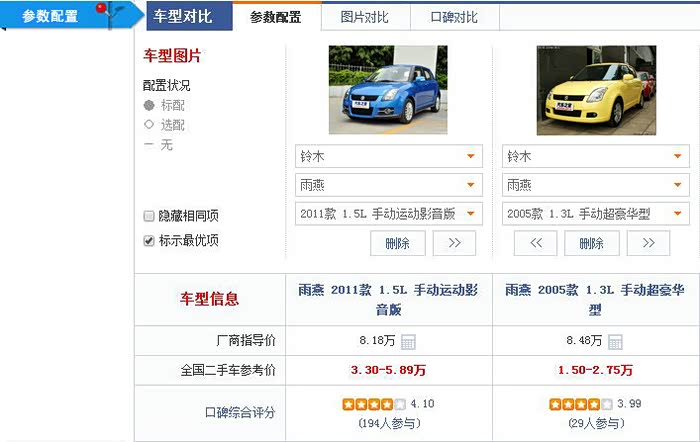The image size is (700, 442).
Task: Click >> button under the yellow car
Action: (x=648, y=243)
